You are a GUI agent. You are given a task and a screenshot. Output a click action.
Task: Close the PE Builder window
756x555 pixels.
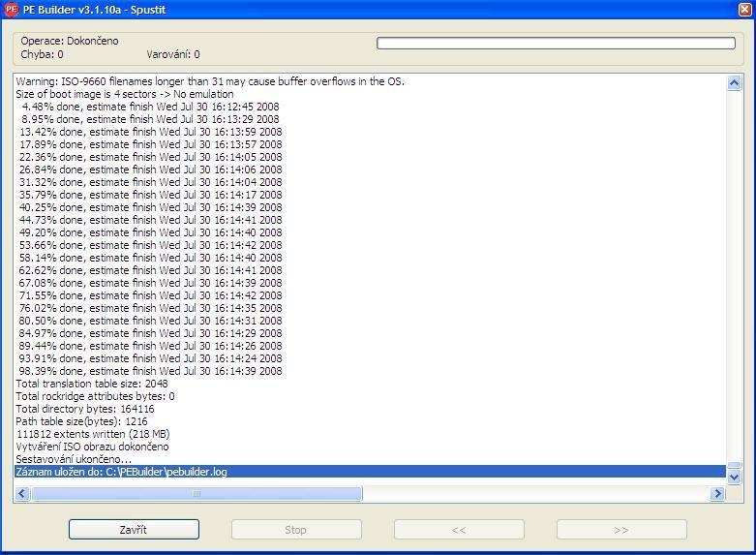tap(745, 10)
